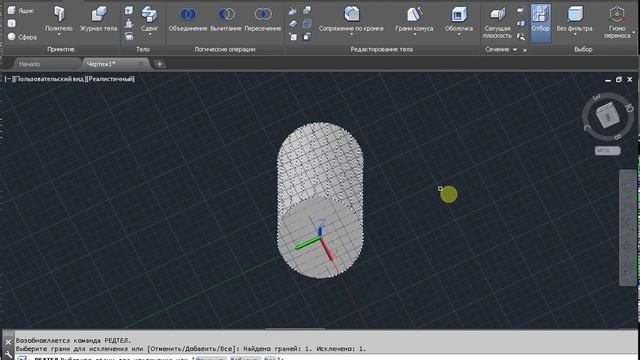Select the Ящик (Box) primitive tool
The image size is (640, 360).
tap(20, 11)
